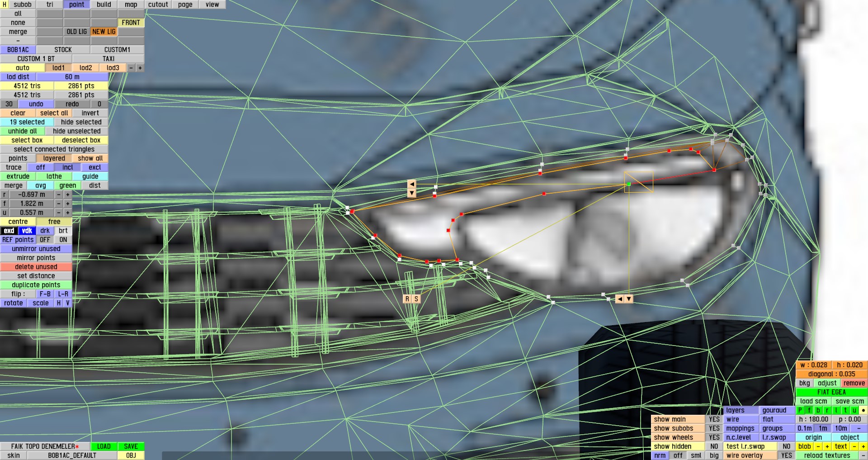The width and height of the screenshot is (868, 460).
Task: Toggle the show hidden NO setting
Action: click(x=714, y=446)
